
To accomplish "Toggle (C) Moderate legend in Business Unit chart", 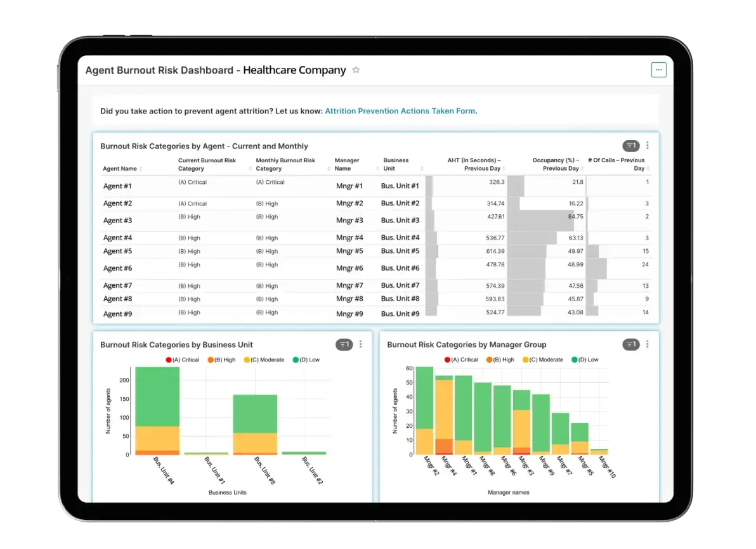I will click(x=264, y=360).
